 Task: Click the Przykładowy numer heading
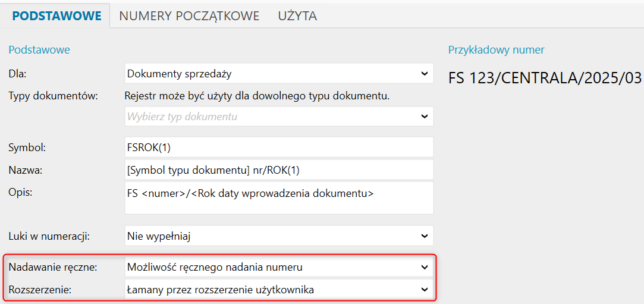pos(496,50)
